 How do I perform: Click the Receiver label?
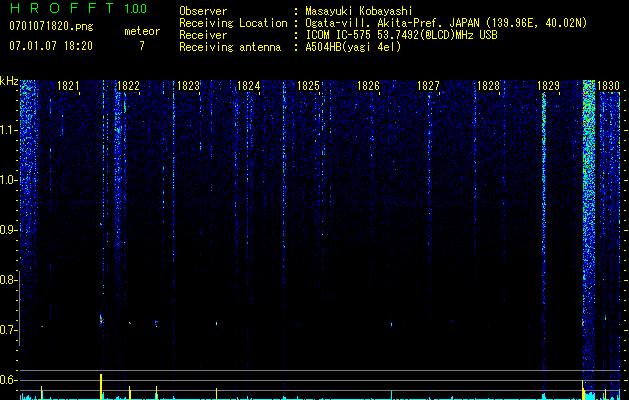coord(203,35)
